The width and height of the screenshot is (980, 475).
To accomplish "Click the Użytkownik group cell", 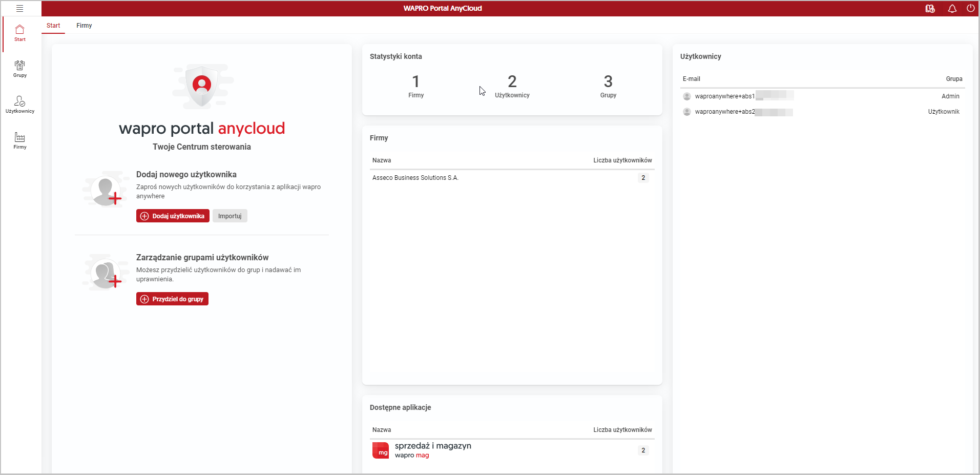I will (944, 112).
